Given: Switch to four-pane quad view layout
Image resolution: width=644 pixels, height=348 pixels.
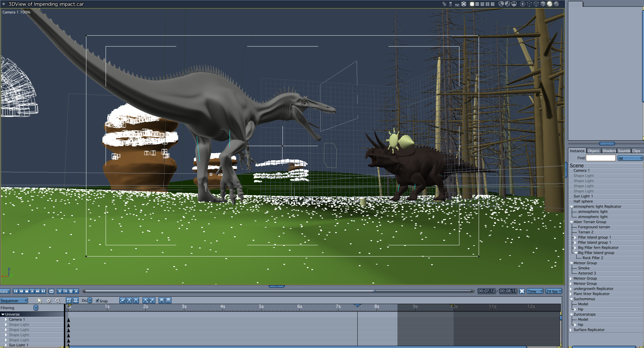Looking at the screenshot, I should coord(487,4).
